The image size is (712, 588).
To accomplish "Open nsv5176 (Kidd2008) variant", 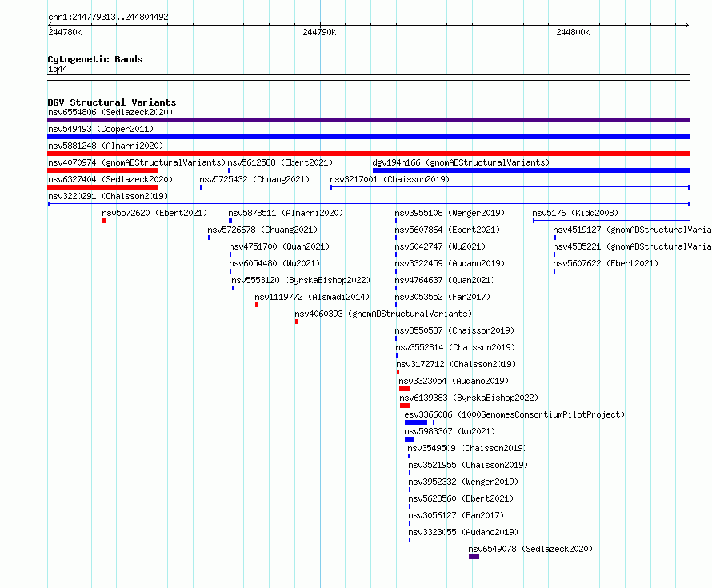I will 575,213.
